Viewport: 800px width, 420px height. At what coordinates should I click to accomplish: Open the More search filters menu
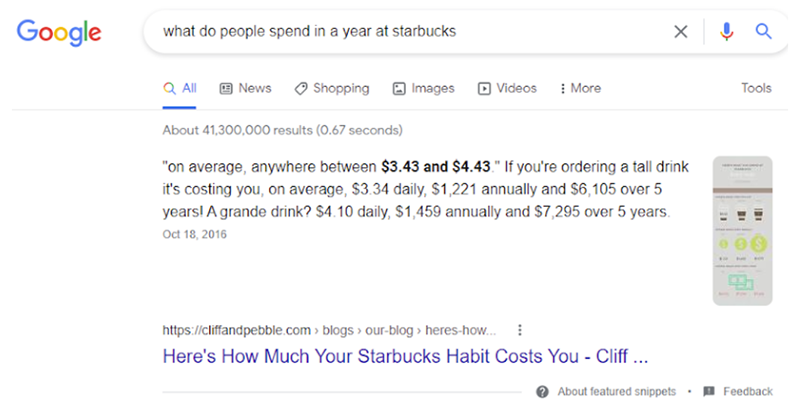point(580,88)
